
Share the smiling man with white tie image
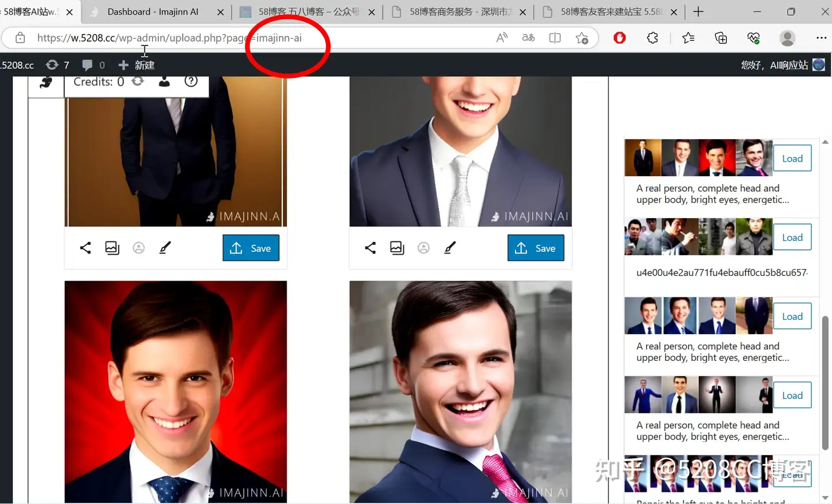[x=370, y=248]
